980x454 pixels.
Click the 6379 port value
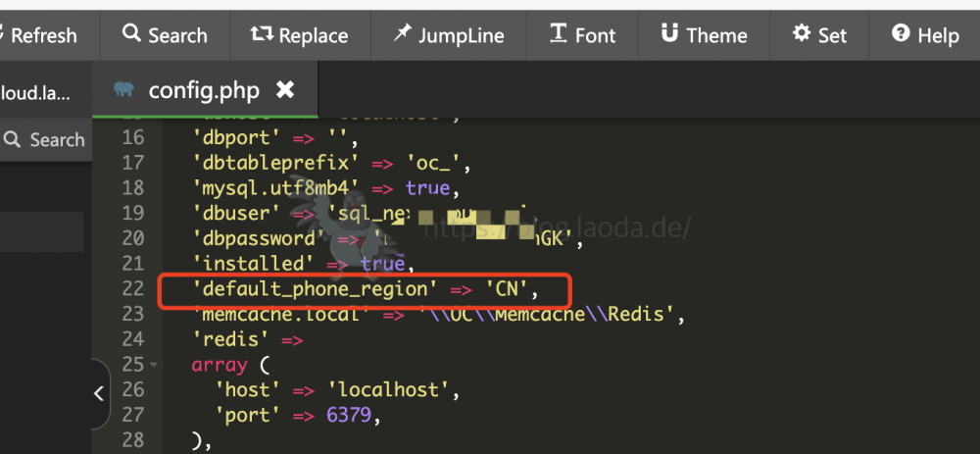[350, 415]
